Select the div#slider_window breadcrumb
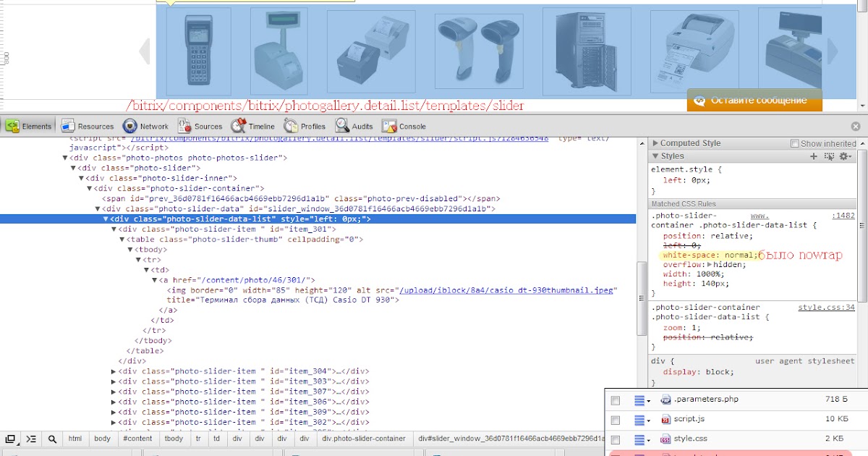The image size is (868, 456). (511, 439)
